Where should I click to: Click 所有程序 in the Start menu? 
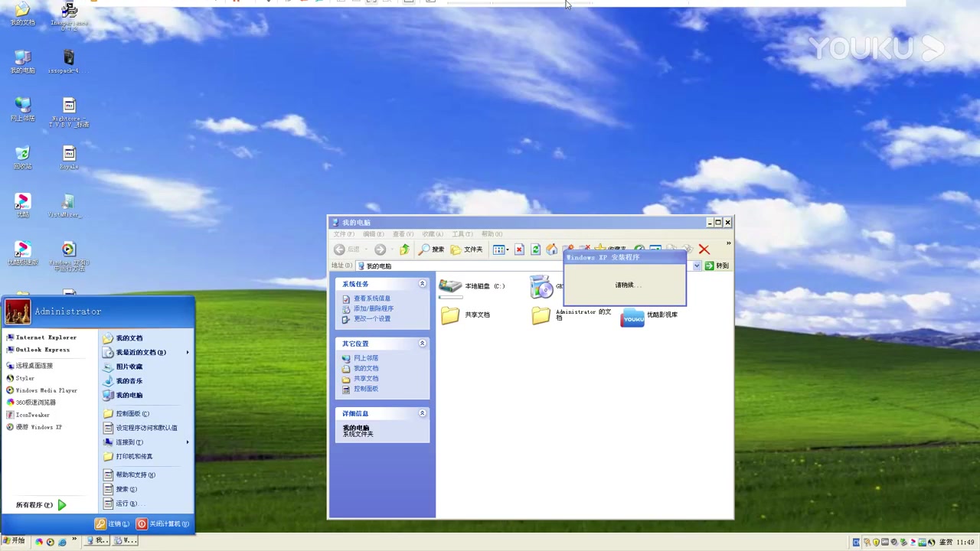pyautogui.click(x=34, y=504)
